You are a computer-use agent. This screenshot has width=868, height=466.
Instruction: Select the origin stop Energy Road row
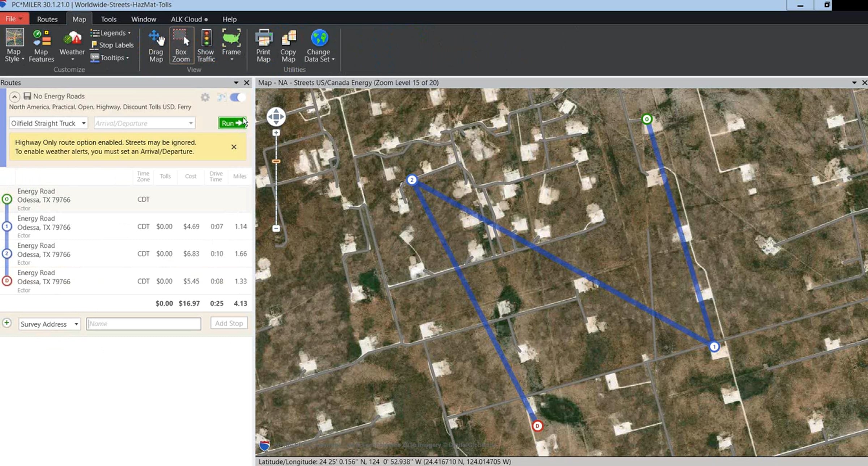[x=126, y=199]
